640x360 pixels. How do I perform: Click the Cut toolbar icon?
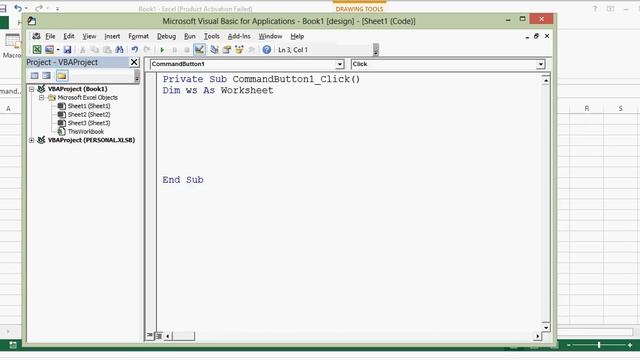click(82, 49)
